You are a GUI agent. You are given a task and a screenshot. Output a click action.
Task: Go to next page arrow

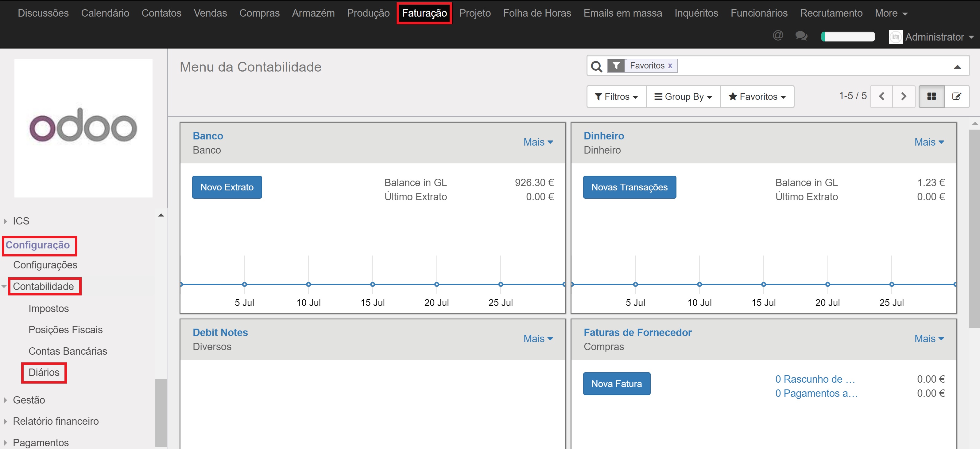pos(904,97)
